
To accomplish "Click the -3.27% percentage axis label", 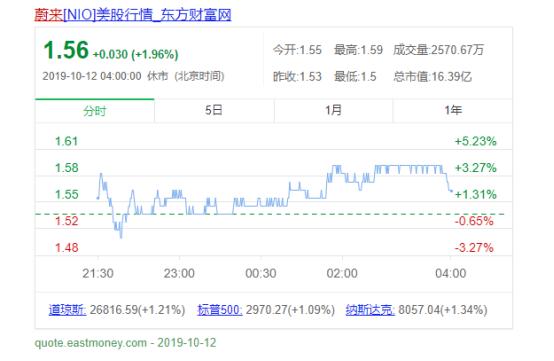I will (x=474, y=248).
